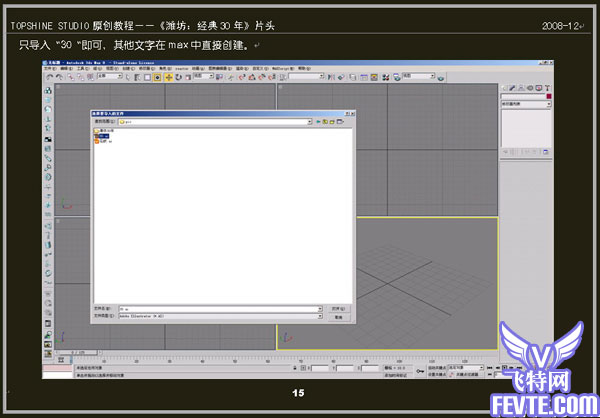The height and width of the screenshot is (418, 600).
Task: Click the Add Time Tag field
Action: [x=397, y=375]
